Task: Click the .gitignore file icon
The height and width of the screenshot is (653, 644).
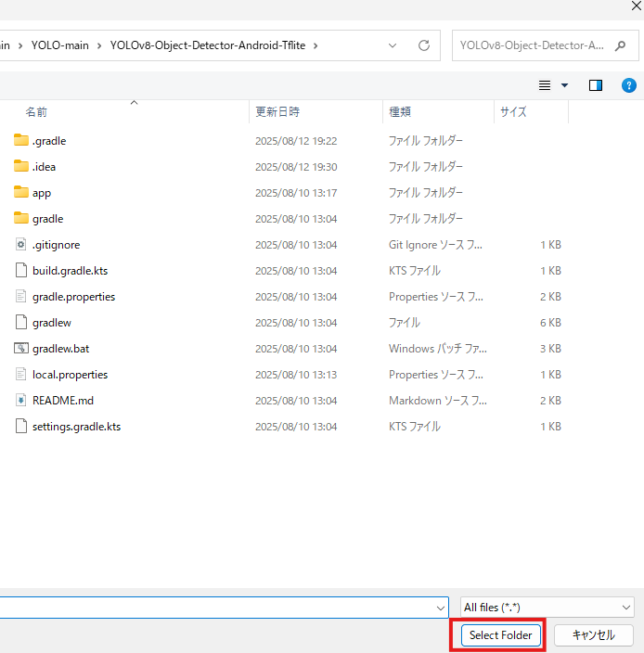Action: click(x=20, y=244)
